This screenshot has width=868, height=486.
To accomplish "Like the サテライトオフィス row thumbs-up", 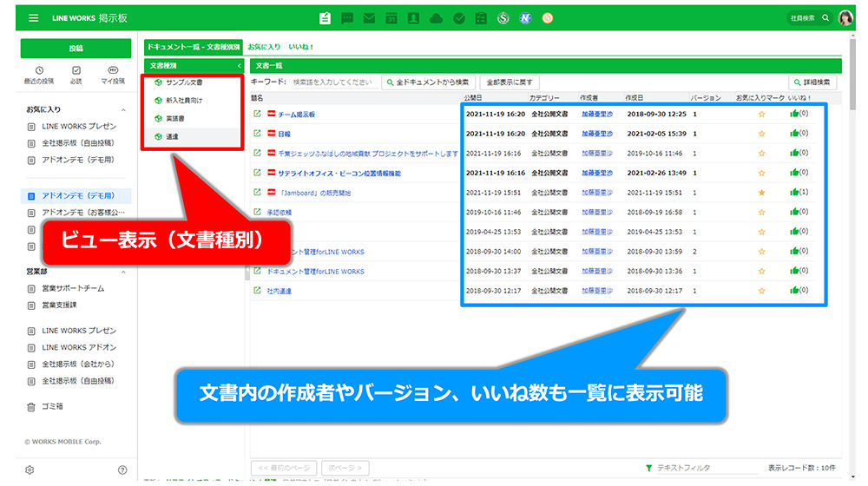I will coord(794,173).
